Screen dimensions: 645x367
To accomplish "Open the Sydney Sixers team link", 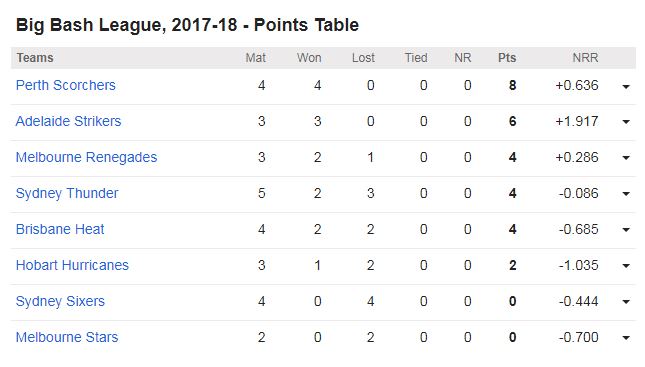I will click(x=60, y=301).
